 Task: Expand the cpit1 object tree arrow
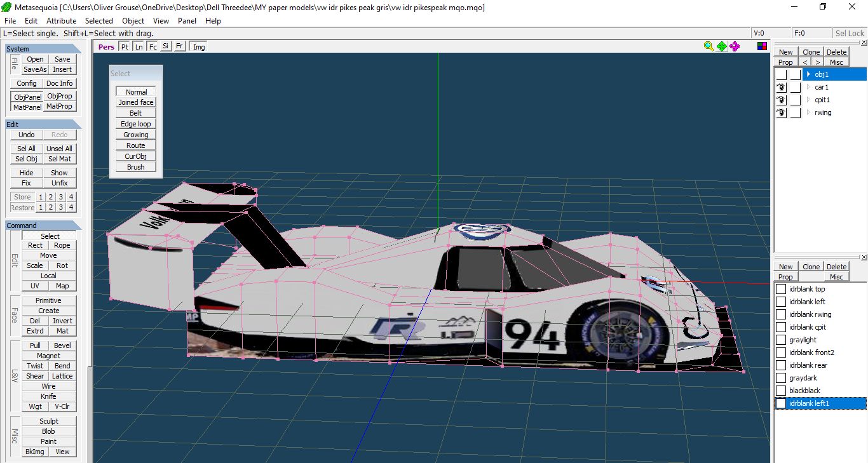tap(808, 100)
